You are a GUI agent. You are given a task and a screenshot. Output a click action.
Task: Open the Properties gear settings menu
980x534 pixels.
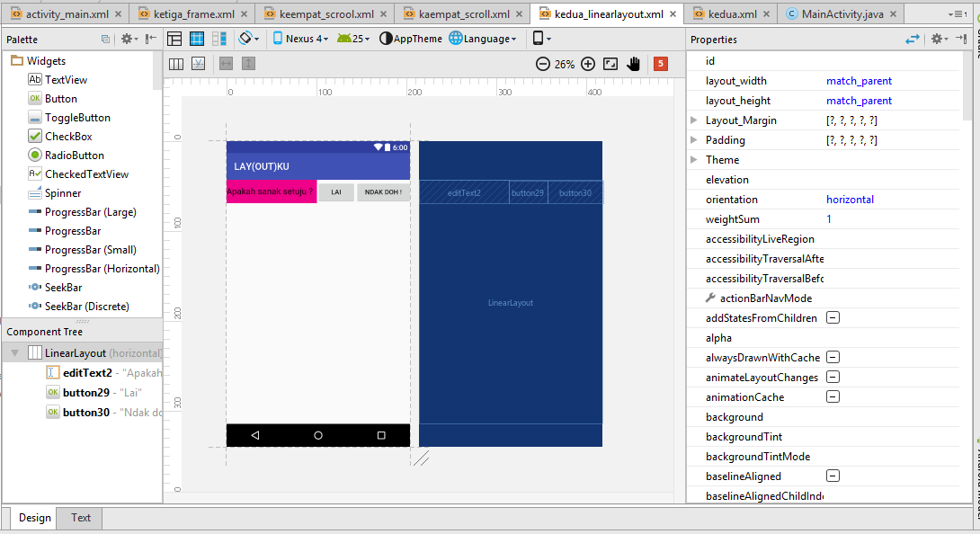940,40
